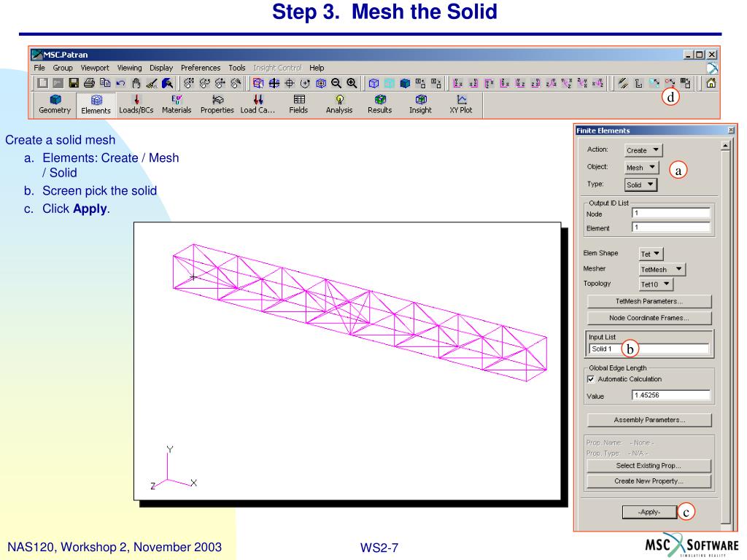Open the Materials application tab

click(x=177, y=104)
